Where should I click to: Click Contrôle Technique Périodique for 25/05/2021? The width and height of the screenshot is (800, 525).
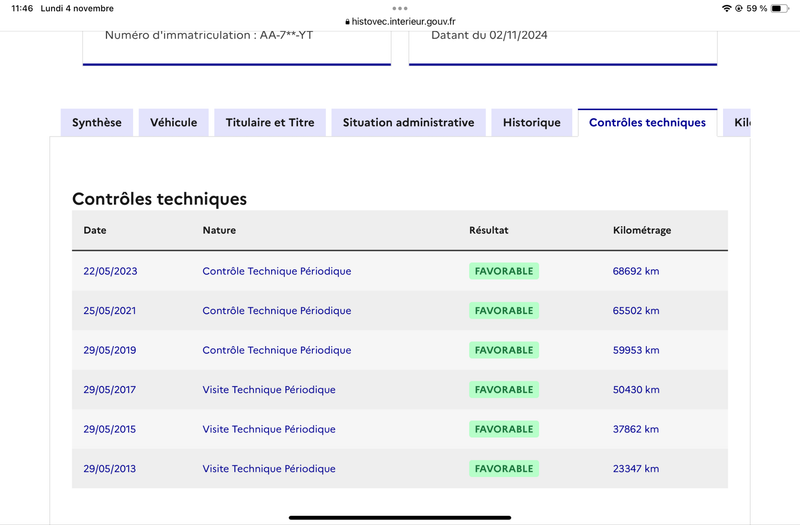click(x=277, y=310)
